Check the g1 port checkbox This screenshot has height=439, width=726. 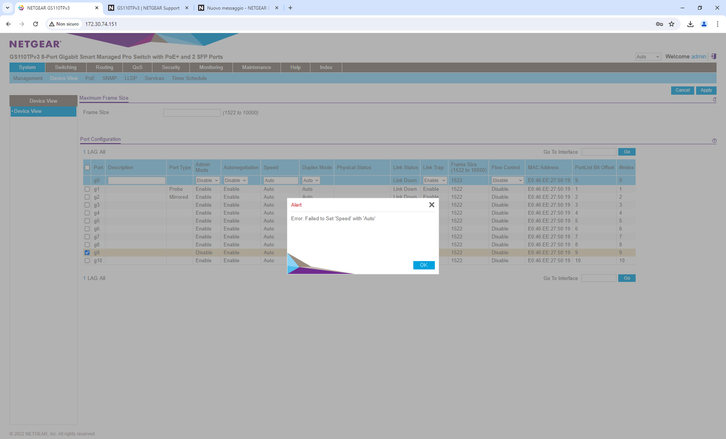87,189
